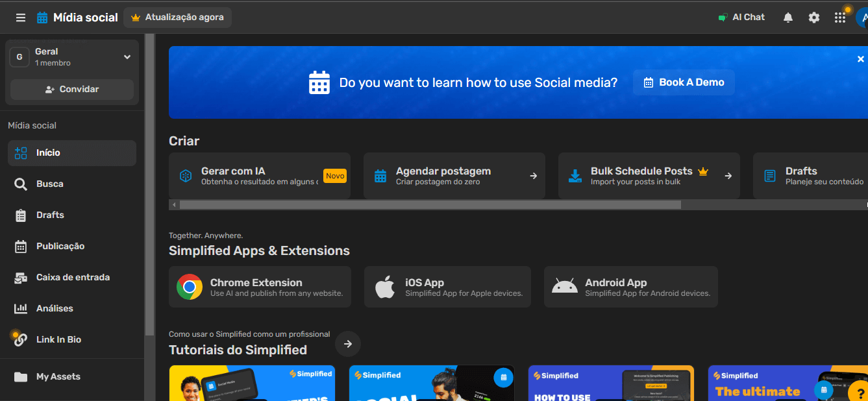868x401 pixels.
Task: Open Drafts in the sidebar
Action: click(72, 215)
